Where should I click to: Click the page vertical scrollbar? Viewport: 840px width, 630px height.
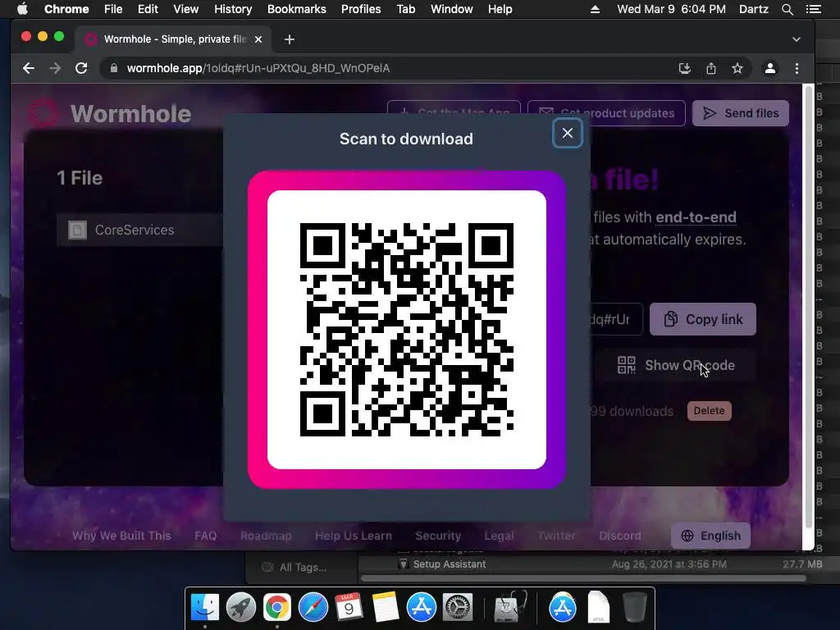point(808,305)
